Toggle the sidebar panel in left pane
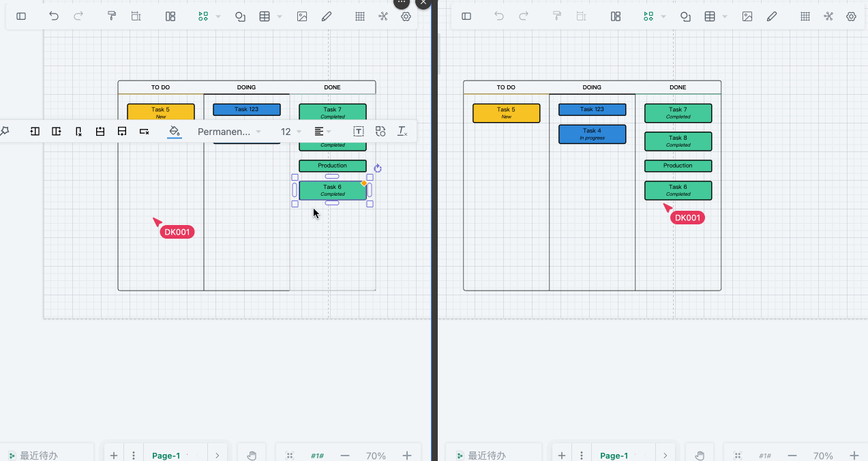 pos(21,16)
